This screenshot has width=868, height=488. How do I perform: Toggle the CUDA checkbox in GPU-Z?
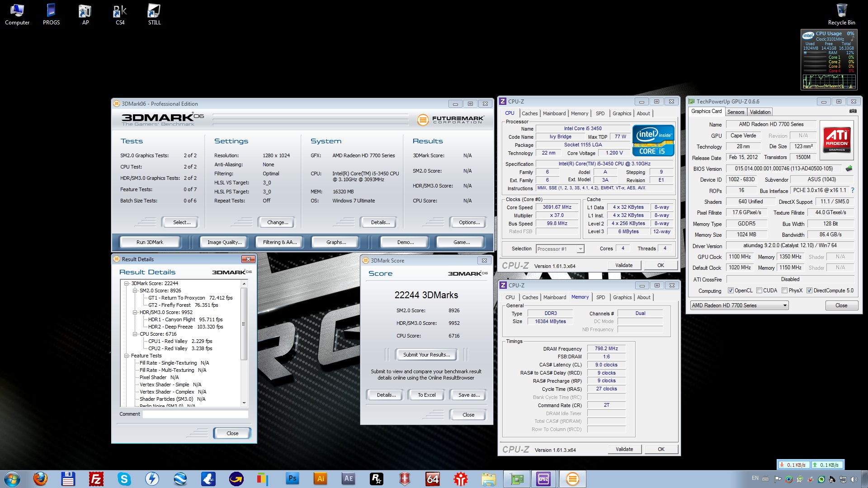pyautogui.click(x=759, y=291)
